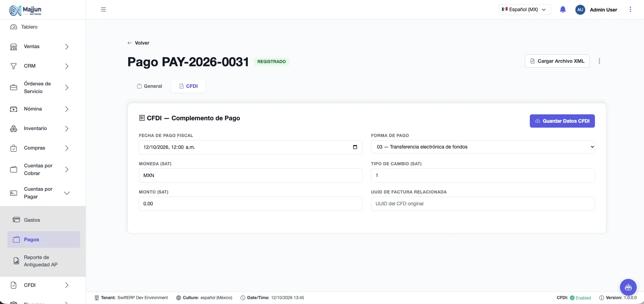Viewport: 644px width, 304px height.
Task: Open the AU user avatar
Action: pos(580,10)
